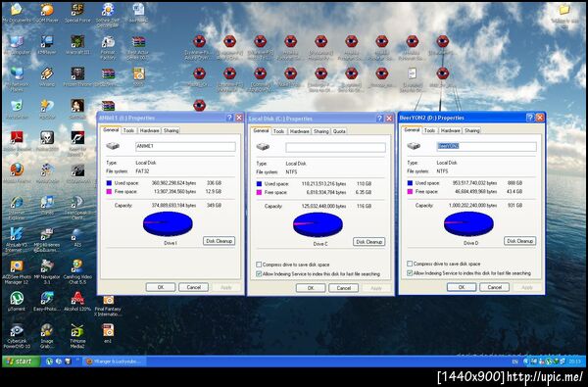Open the My Documents desktop icon
Viewport: 588px width, 387px height.
coord(16,12)
